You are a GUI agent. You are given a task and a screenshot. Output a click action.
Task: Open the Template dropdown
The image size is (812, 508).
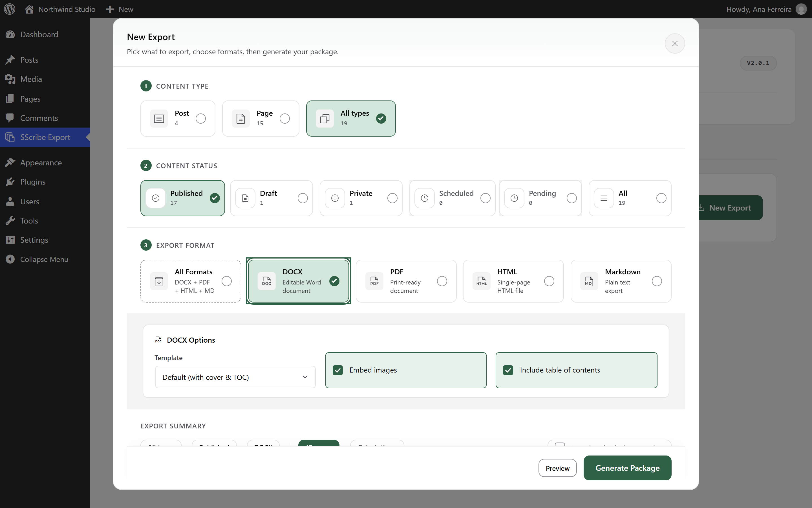pyautogui.click(x=235, y=377)
